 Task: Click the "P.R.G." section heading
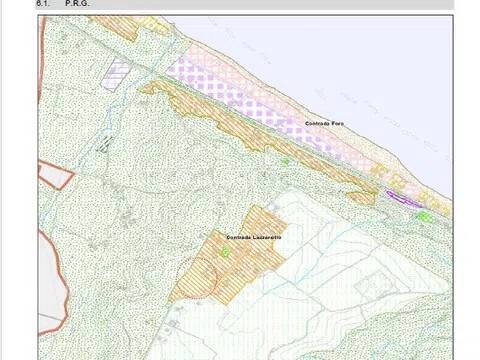coord(77,4)
